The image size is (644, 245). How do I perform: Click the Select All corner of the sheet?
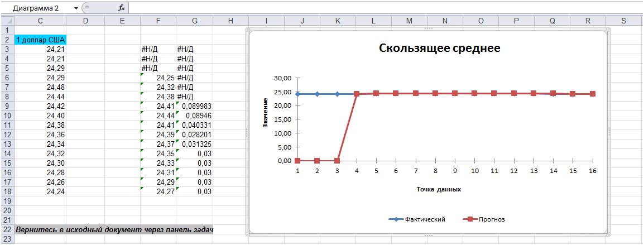coord(7,21)
